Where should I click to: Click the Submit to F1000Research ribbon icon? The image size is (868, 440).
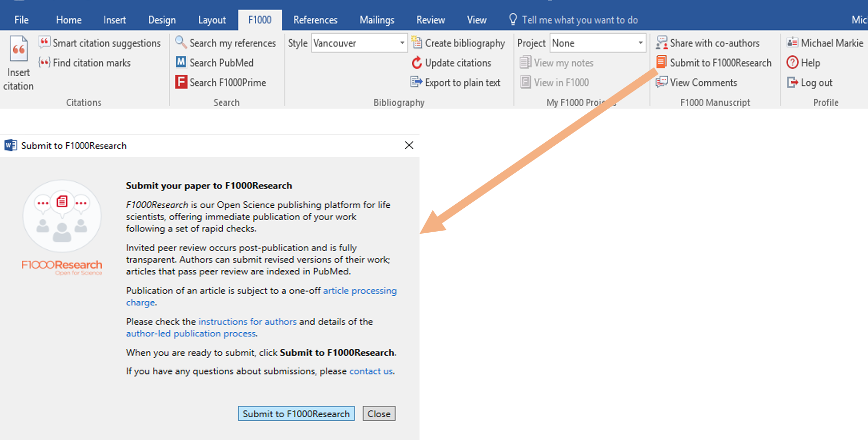point(661,62)
